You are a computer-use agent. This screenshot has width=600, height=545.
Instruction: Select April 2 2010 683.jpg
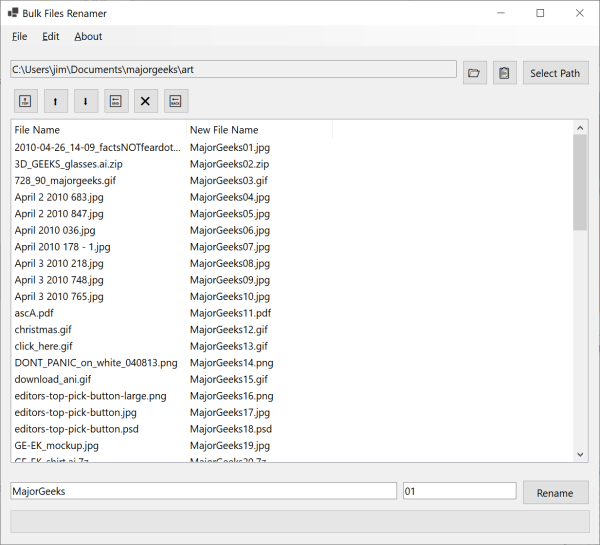pyautogui.click(x=59, y=197)
